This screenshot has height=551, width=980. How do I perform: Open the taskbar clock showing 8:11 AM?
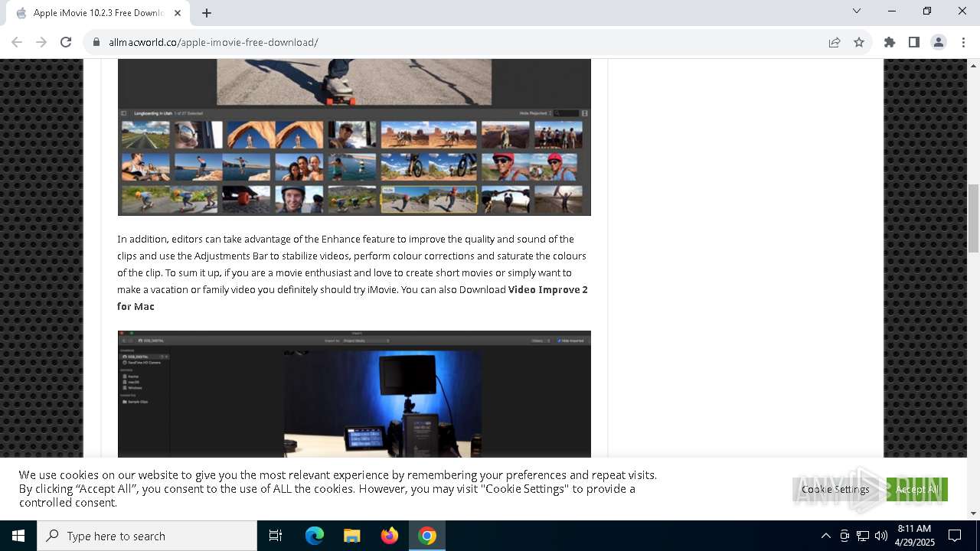914,536
